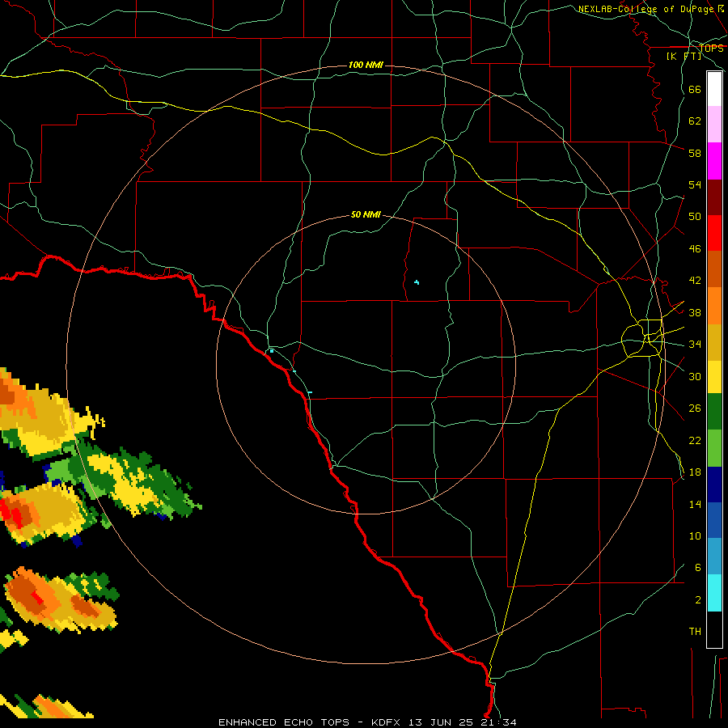Pick the cyan swatch near the 2 label
The image size is (728, 728).
coord(714,594)
